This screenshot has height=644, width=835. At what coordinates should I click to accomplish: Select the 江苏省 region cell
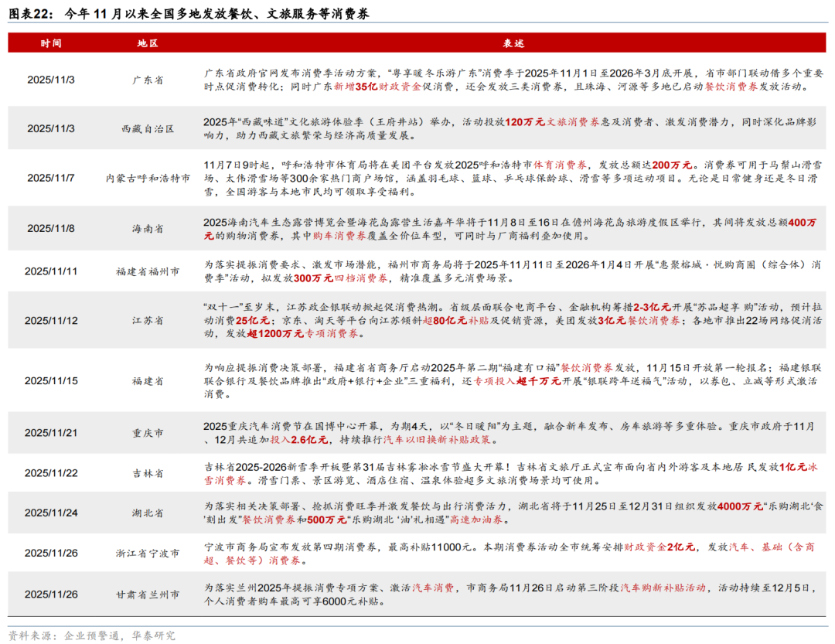point(147,320)
